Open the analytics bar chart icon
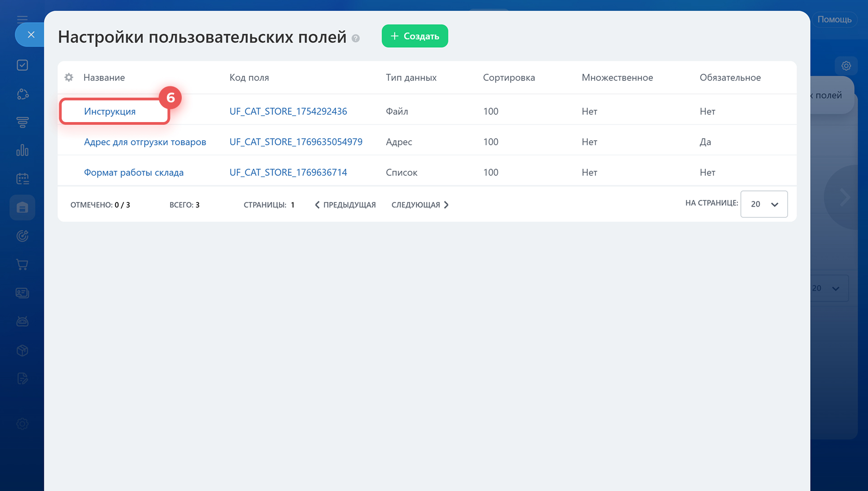The image size is (868, 491). pyautogui.click(x=22, y=150)
